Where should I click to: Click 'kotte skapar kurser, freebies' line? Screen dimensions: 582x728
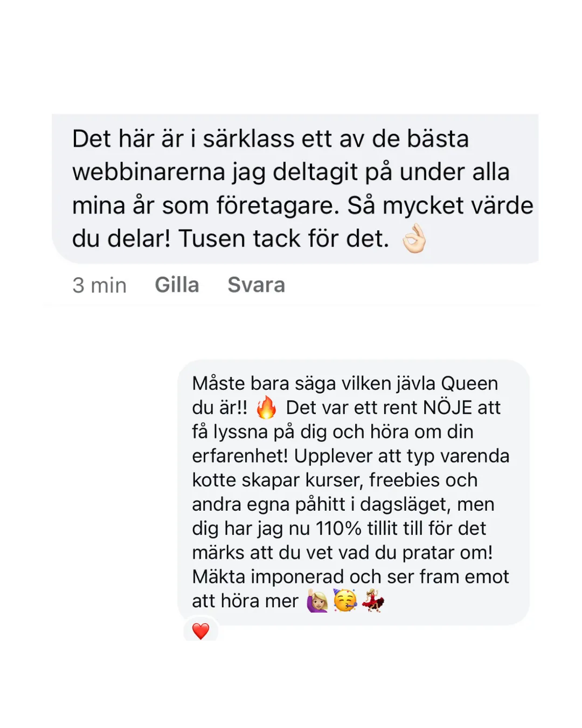[335, 480]
